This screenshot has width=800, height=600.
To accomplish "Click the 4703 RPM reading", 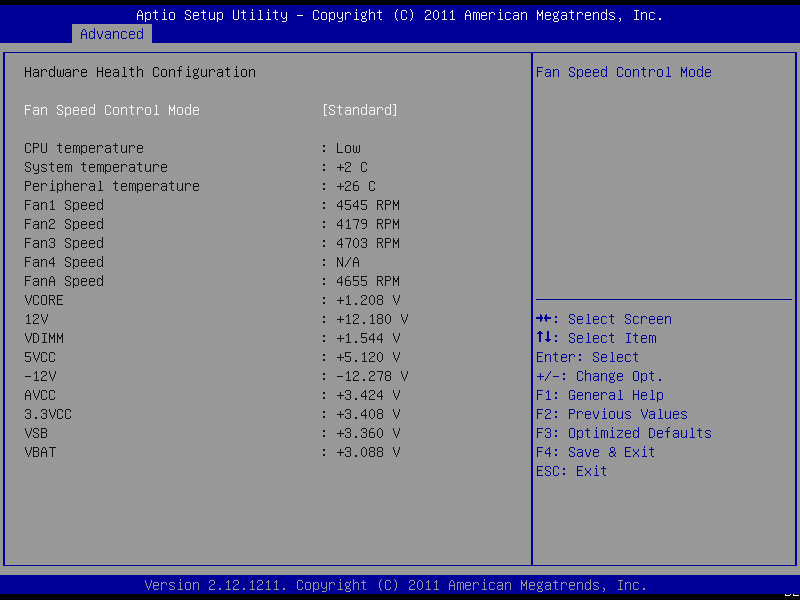I will pos(368,243).
